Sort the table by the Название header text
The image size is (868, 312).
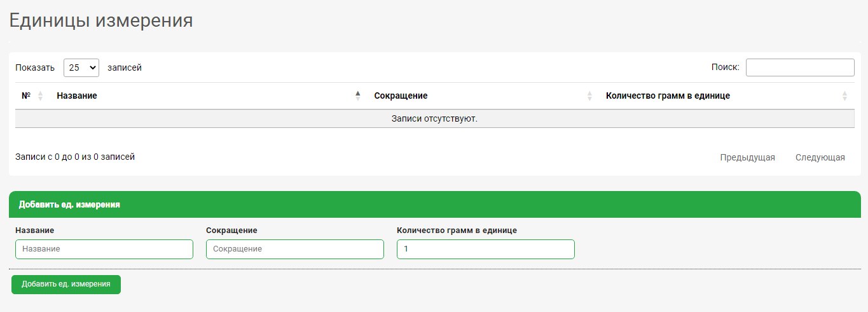pyautogui.click(x=77, y=96)
